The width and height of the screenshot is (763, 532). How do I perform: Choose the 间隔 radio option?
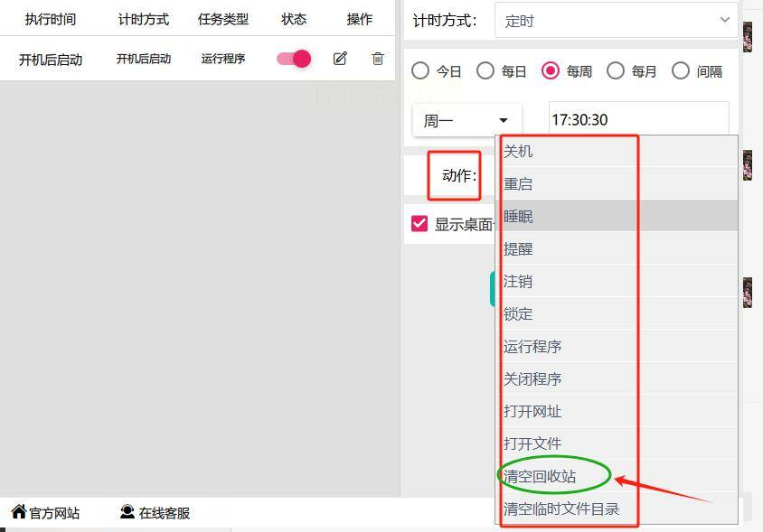pos(680,71)
